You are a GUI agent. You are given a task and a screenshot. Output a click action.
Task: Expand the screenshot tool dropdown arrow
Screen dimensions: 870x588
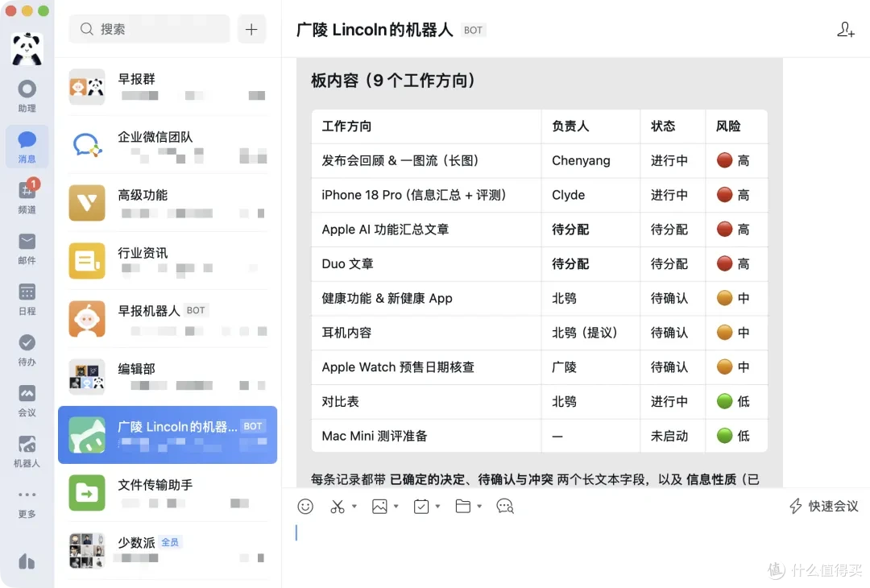point(354,506)
